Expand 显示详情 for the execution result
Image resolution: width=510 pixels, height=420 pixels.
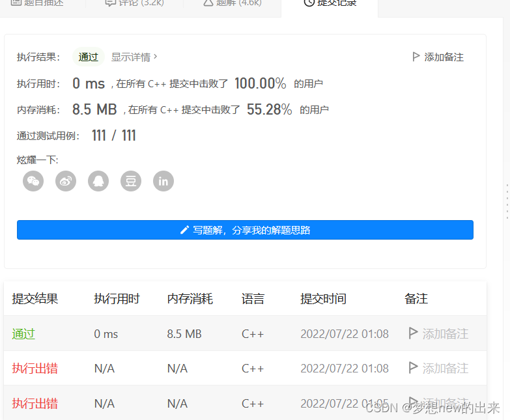134,57
